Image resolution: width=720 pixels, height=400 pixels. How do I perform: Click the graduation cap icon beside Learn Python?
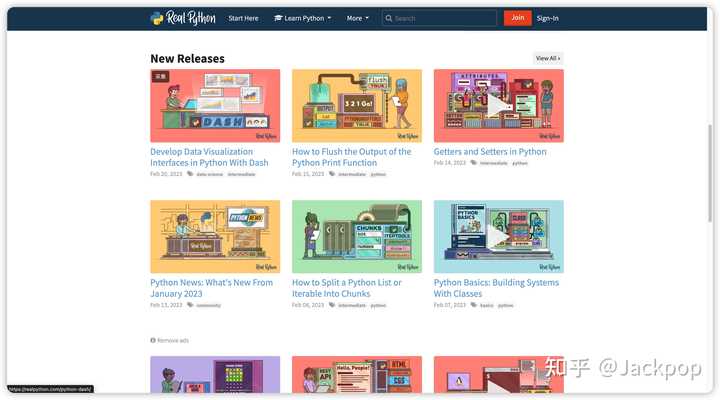278,18
